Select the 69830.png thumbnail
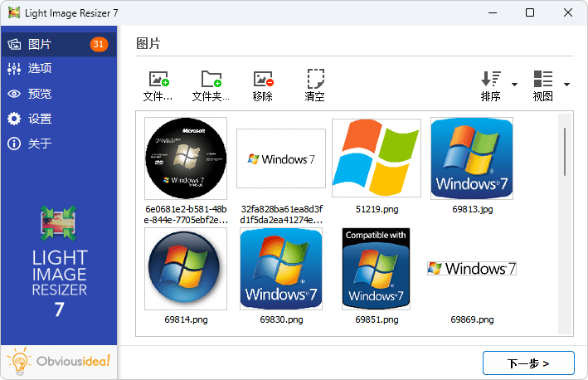This screenshot has height=380, width=588. pos(281,269)
